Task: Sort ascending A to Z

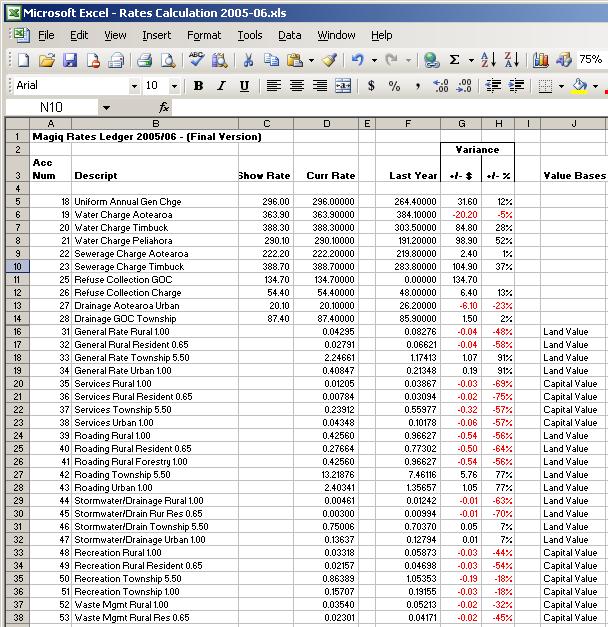Action: point(488,61)
